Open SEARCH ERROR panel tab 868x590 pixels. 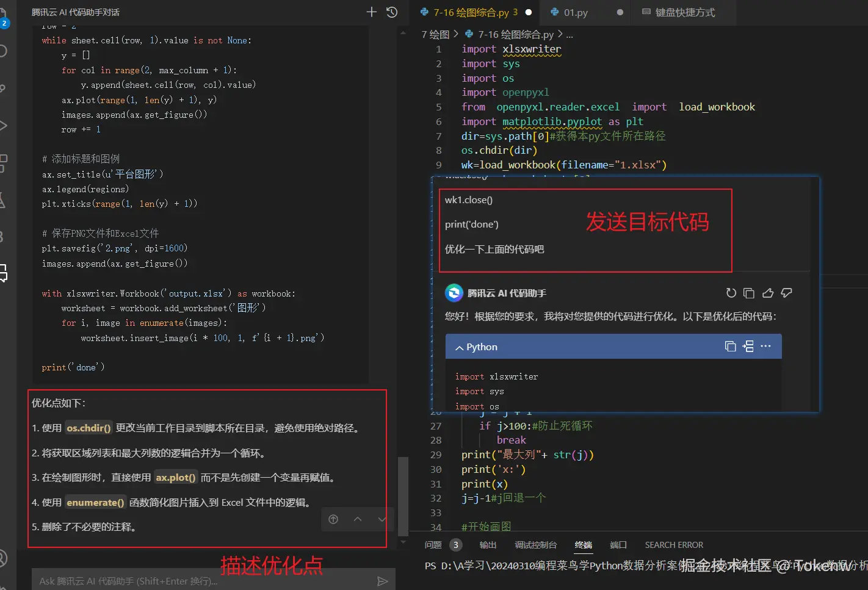click(674, 545)
